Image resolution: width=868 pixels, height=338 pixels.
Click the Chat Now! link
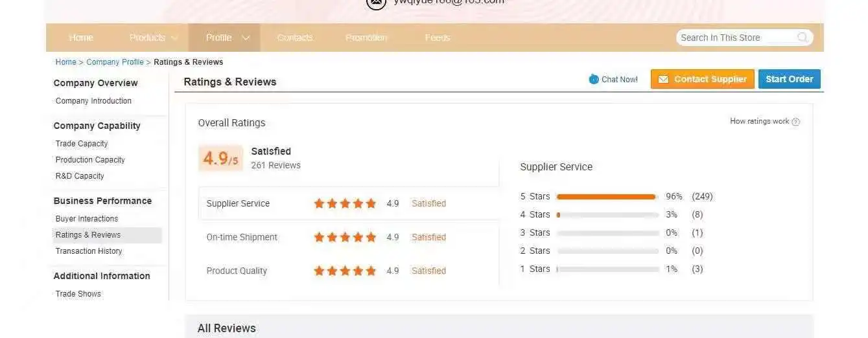coord(620,80)
